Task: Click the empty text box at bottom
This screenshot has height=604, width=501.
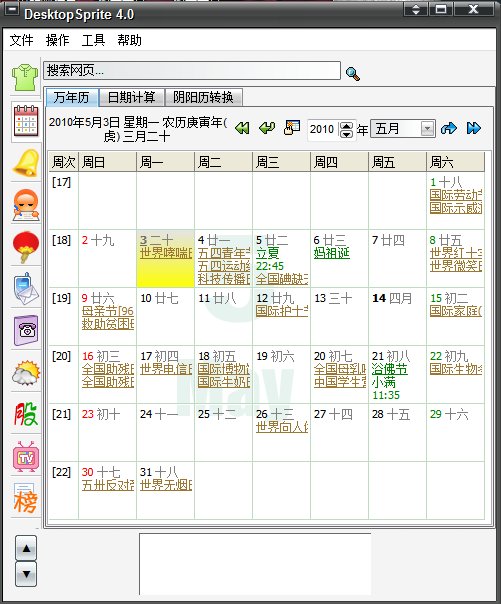Action: pos(255,564)
